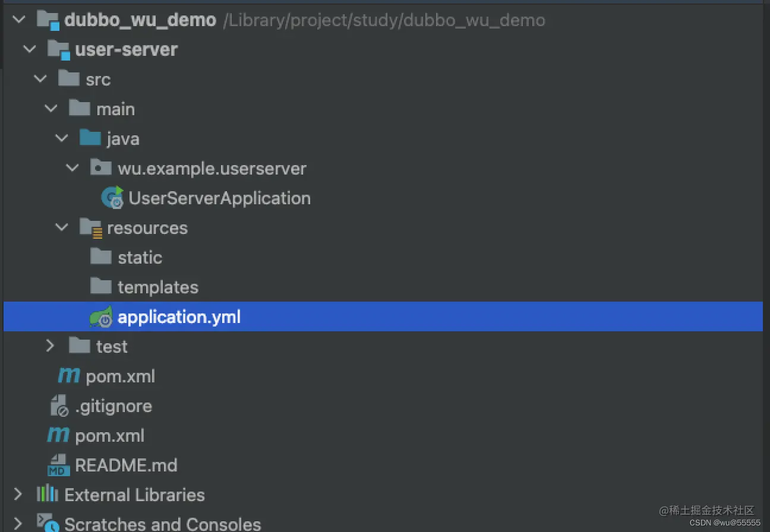The height and width of the screenshot is (532, 770).
Task: Click the Scratches and Consoles icon
Action: coord(48,522)
